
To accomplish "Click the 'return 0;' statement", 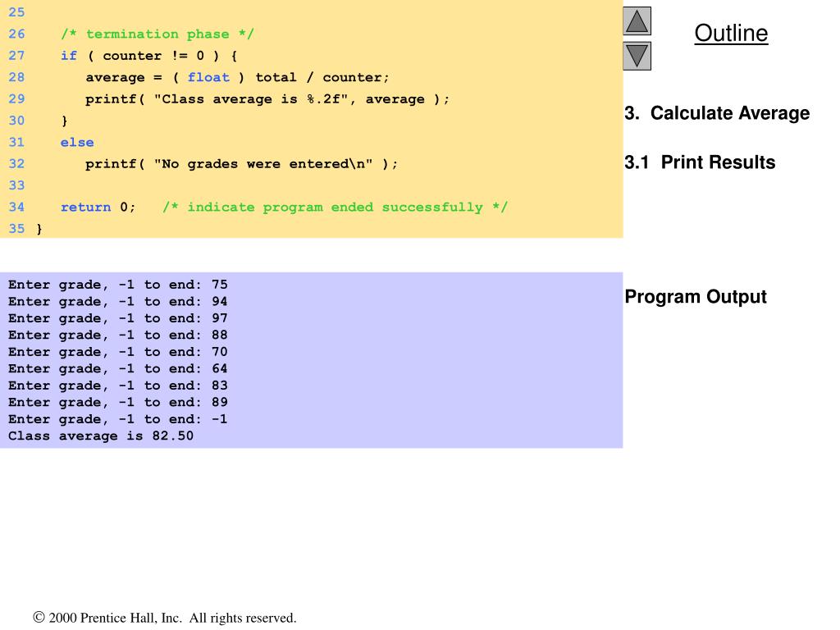I will click(98, 208).
